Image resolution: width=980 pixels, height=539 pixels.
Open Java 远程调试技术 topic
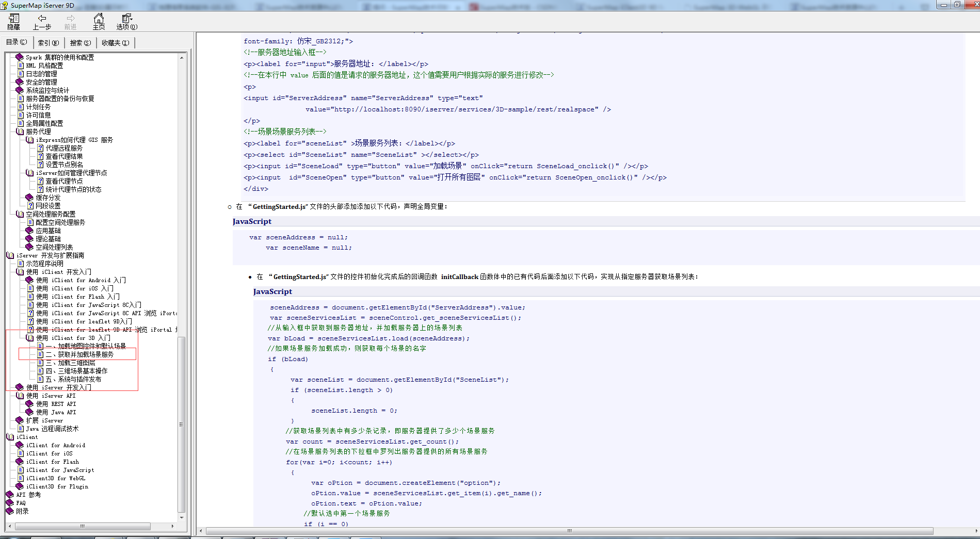click(52, 429)
